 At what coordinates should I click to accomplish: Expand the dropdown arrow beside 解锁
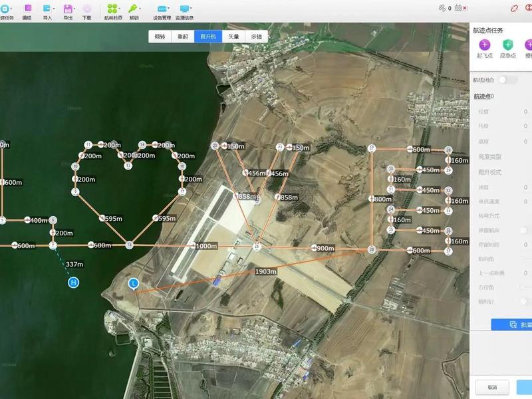pos(140,8)
